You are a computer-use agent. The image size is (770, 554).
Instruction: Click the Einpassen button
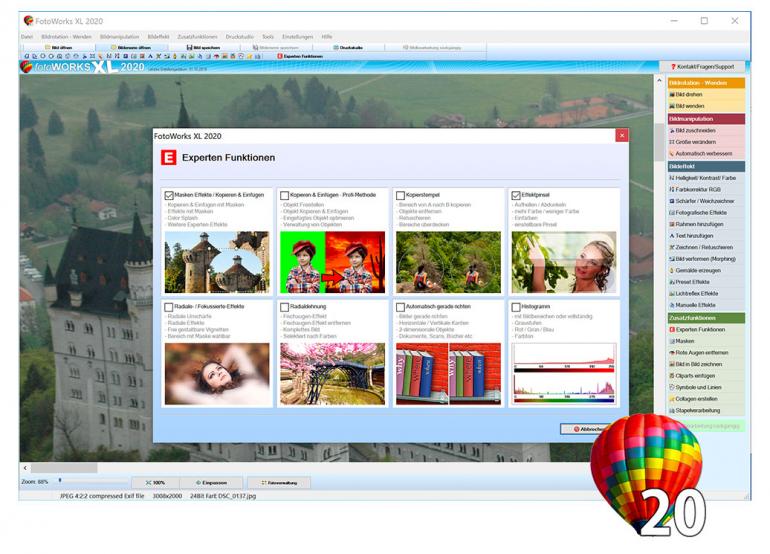click(x=211, y=483)
